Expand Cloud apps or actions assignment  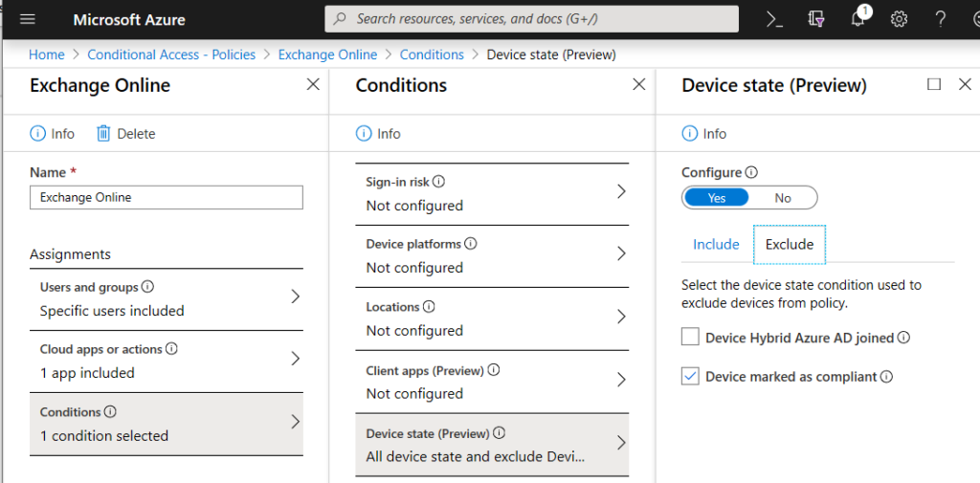click(x=167, y=362)
